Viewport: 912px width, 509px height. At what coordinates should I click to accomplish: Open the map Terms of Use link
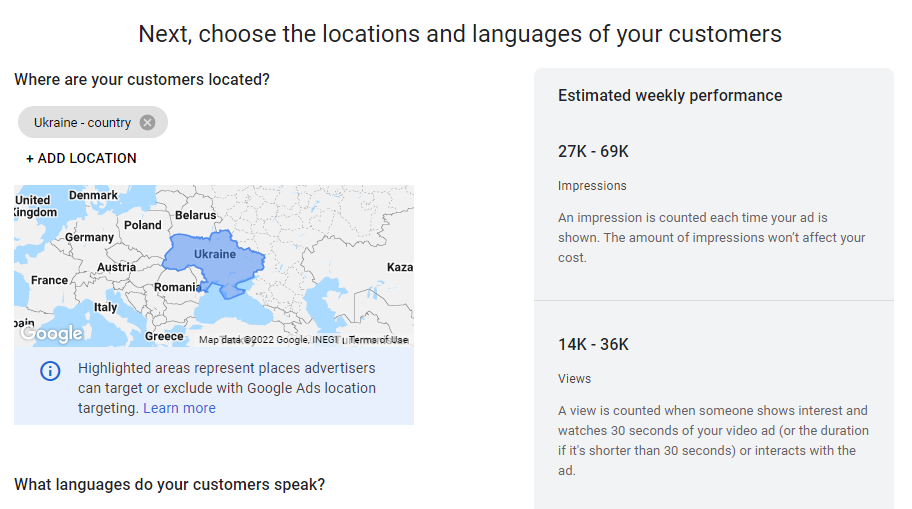(x=378, y=340)
